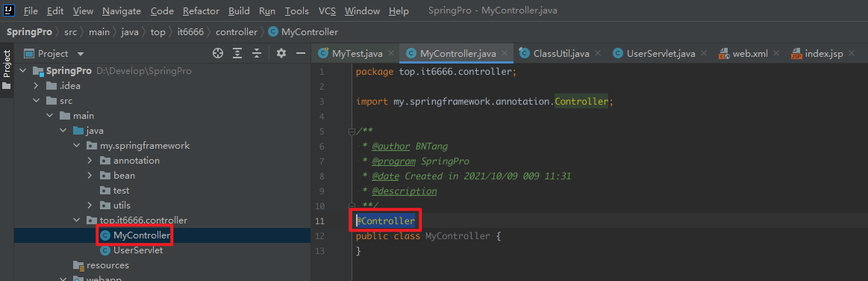Click java in the breadcrumb bar
The height and width of the screenshot is (281, 868).
[130, 32]
